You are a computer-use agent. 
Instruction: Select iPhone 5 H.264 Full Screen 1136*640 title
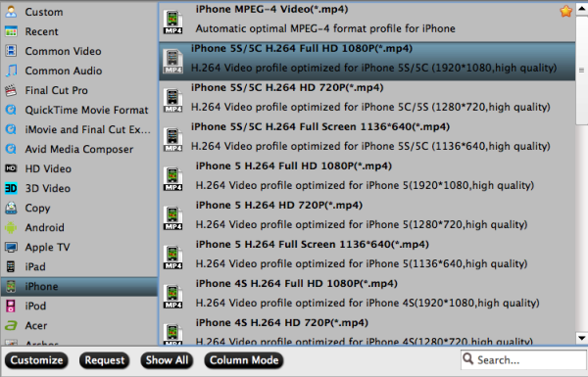click(312, 245)
